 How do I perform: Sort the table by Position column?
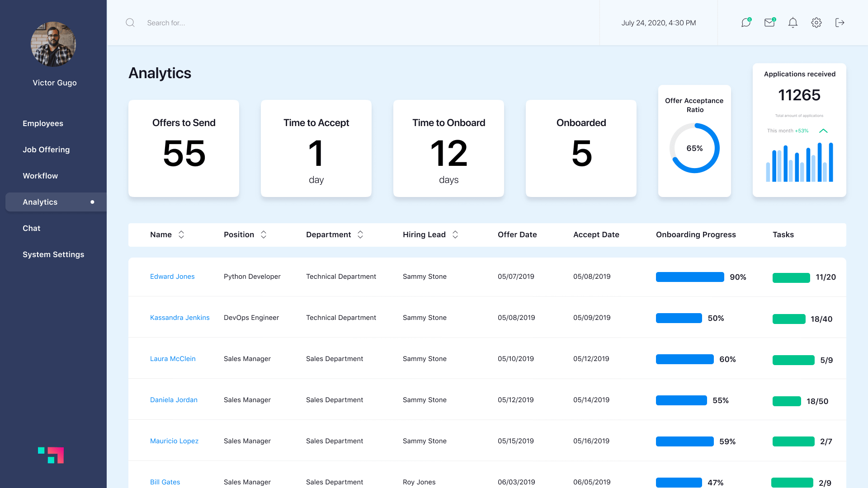[x=264, y=235]
